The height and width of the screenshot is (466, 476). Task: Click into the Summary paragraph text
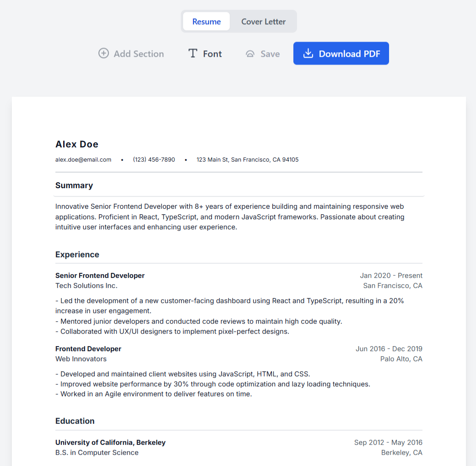pos(230,217)
